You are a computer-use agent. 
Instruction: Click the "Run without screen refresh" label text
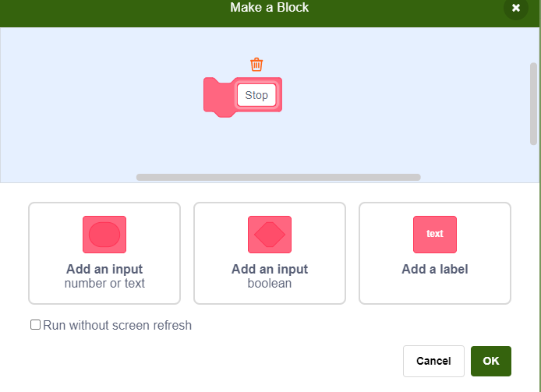pyautogui.click(x=117, y=325)
